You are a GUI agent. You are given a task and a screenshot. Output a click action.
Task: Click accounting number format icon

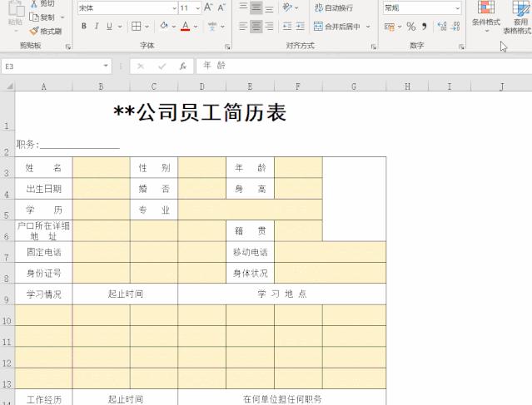pyautogui.click(x=389, y=27)
